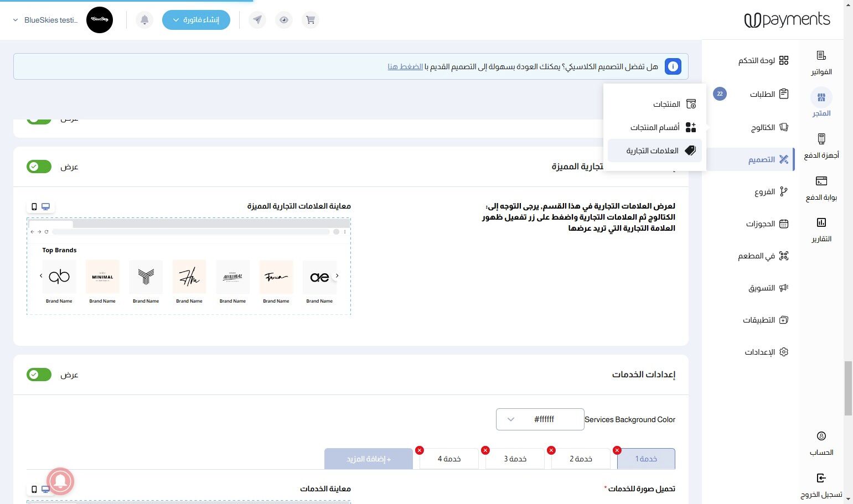The image size is (853, 504).
Task: Open the shopping cart icon in header
Action: click(x=311, y=20)
